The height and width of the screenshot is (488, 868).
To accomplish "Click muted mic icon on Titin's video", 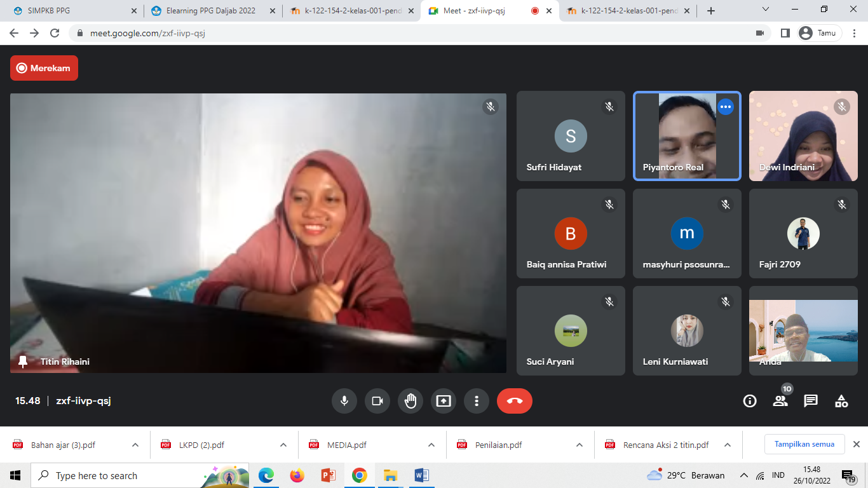I will [x=490, y=107].
